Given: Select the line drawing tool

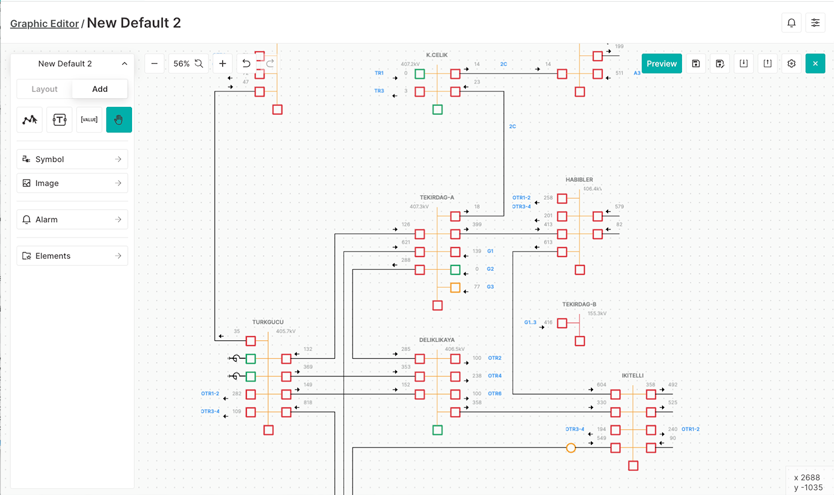Looking at the screenshot, I should (x=30, y=120).
